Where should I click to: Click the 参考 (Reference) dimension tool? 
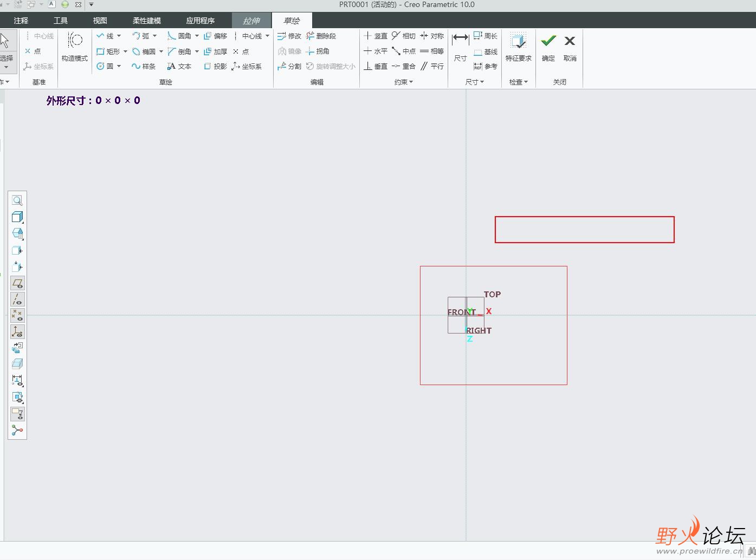coord(486,66)
